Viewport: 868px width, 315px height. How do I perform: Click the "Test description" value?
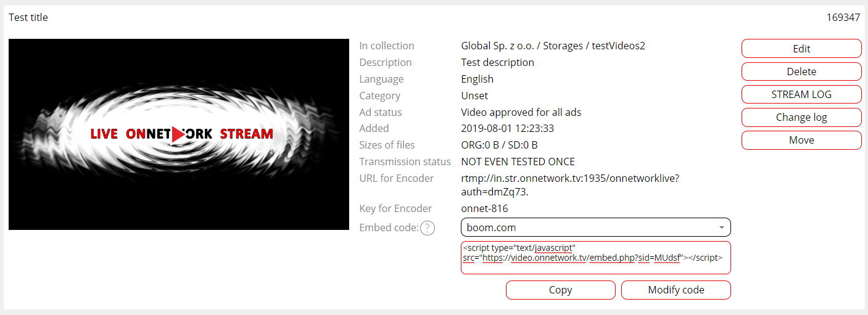(497, 62)
